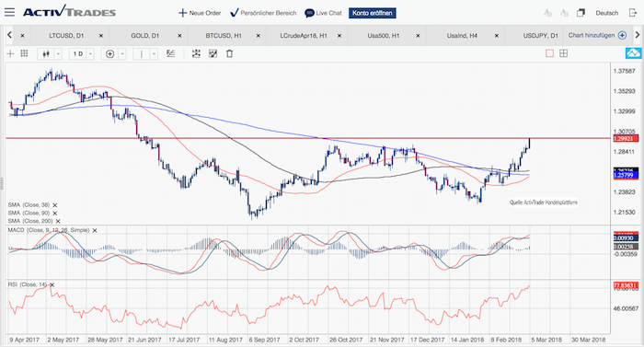Image resolution: width=644 pixels, height=347 pixels.
Task: Click the chart template icon
Action: click(213, 53)
